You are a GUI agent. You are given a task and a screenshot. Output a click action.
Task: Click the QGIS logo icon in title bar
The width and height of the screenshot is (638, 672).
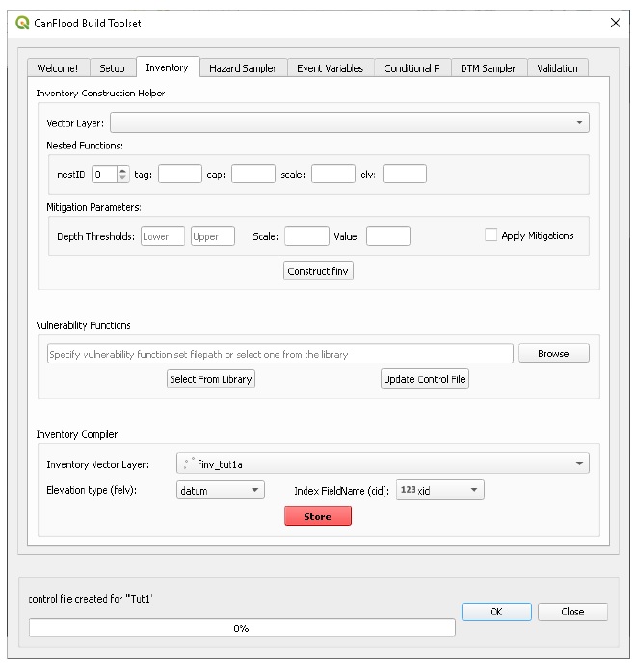pos(22,23)
